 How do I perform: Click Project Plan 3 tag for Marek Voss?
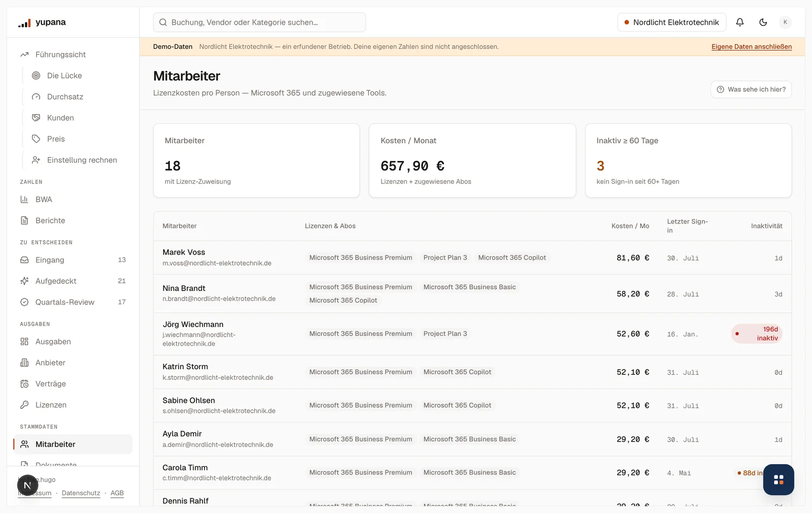click(445, 258)
